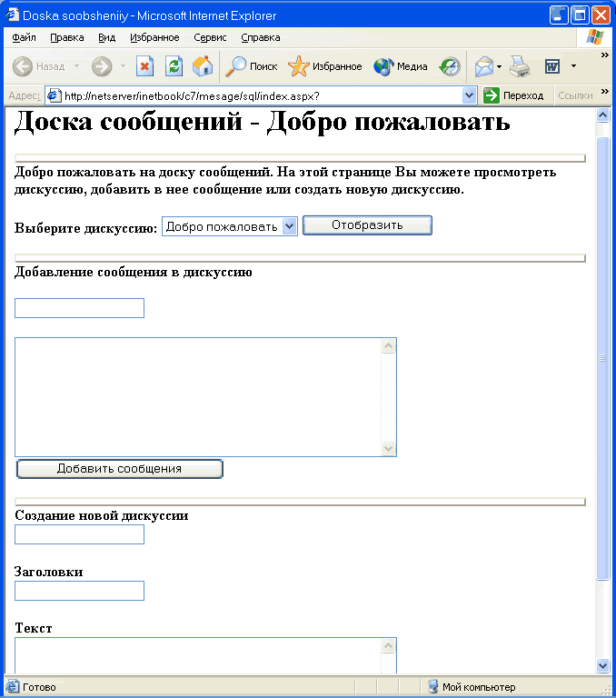
Task: Click the status bar page icon next to Готово
Action: (12, 686)
